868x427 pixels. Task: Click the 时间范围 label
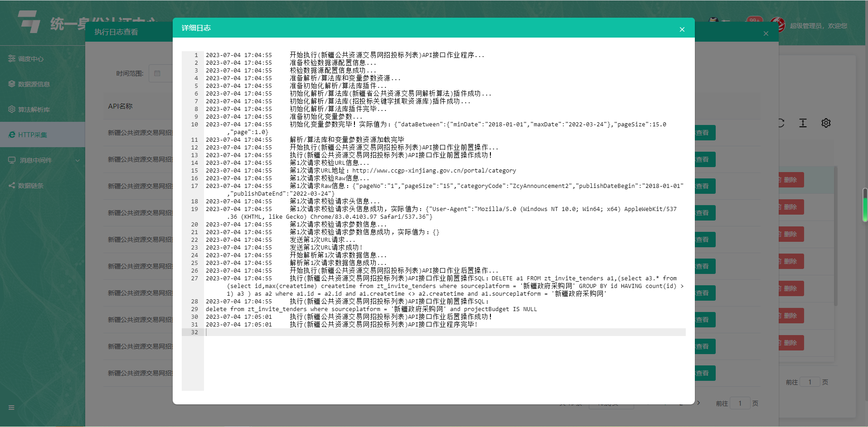coord(130,73)
